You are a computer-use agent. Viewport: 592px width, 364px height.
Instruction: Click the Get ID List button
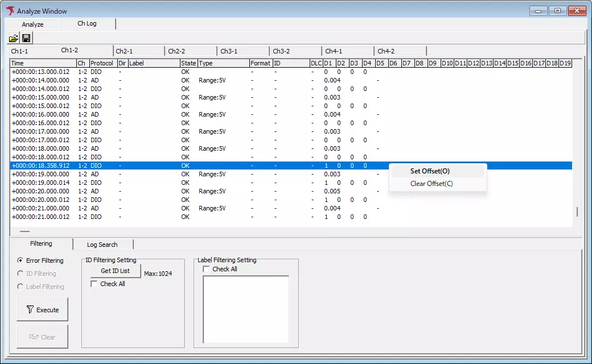115,271
